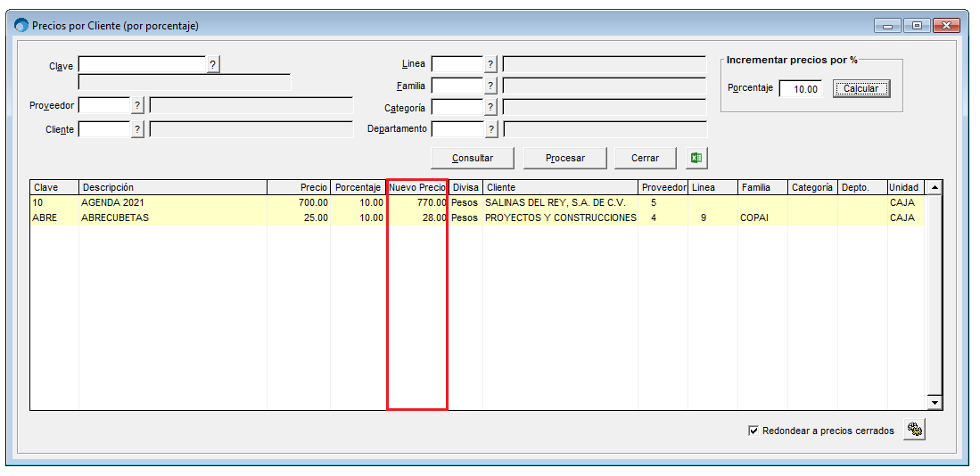The height and width of the screenshot is (476, 980).
Task: Maximize the Precios por Cliente window
Action: point(917,26)
